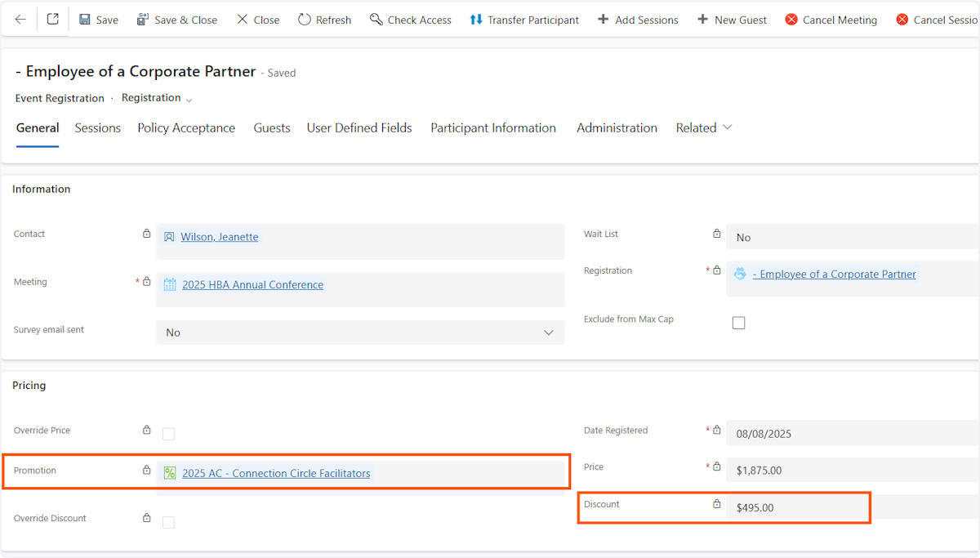Click the lock icon next to Date Registered
The image size is (980, 558).
[x=717, y=430]
